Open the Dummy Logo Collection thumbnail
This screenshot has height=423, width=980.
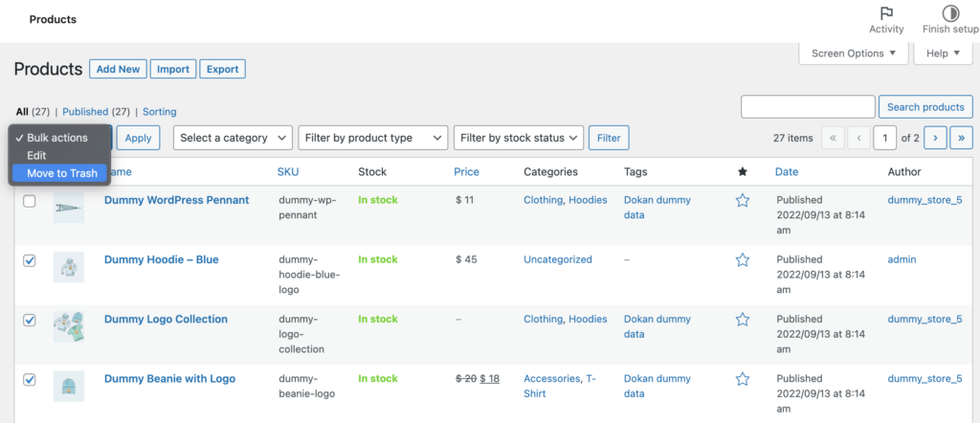[69, 326]
